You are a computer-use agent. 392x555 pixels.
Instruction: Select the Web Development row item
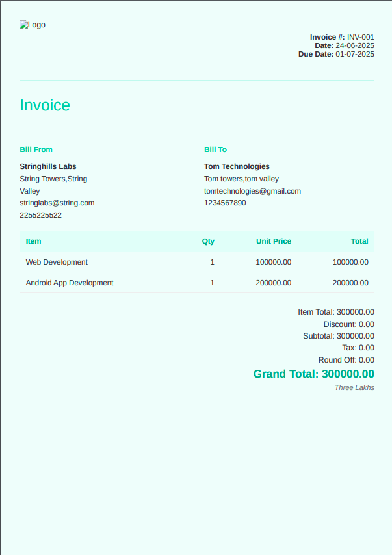coord(57,262)
